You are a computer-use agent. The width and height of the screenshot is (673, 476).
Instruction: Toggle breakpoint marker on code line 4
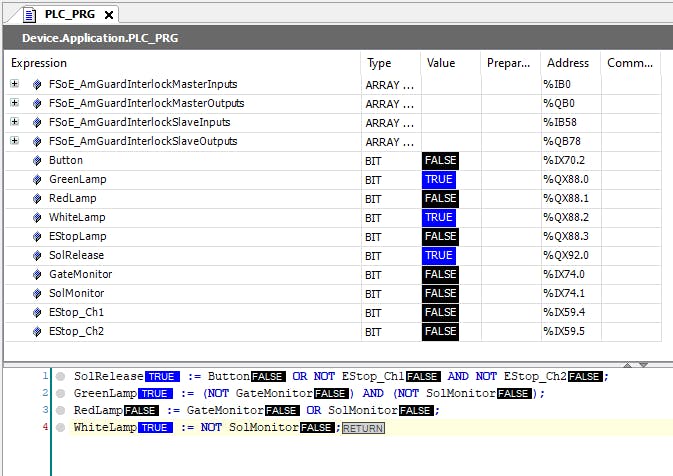61,427
